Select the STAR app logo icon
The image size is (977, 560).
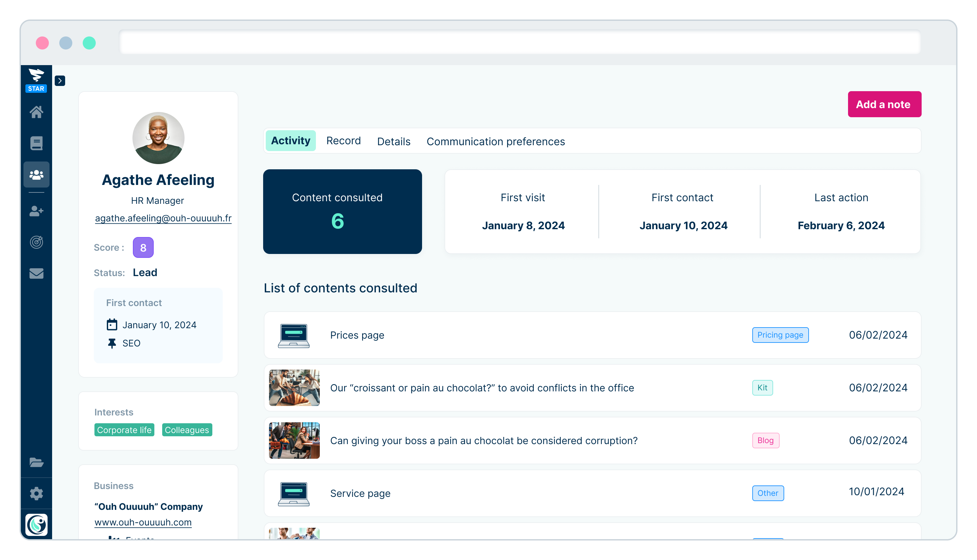point(36,78)
